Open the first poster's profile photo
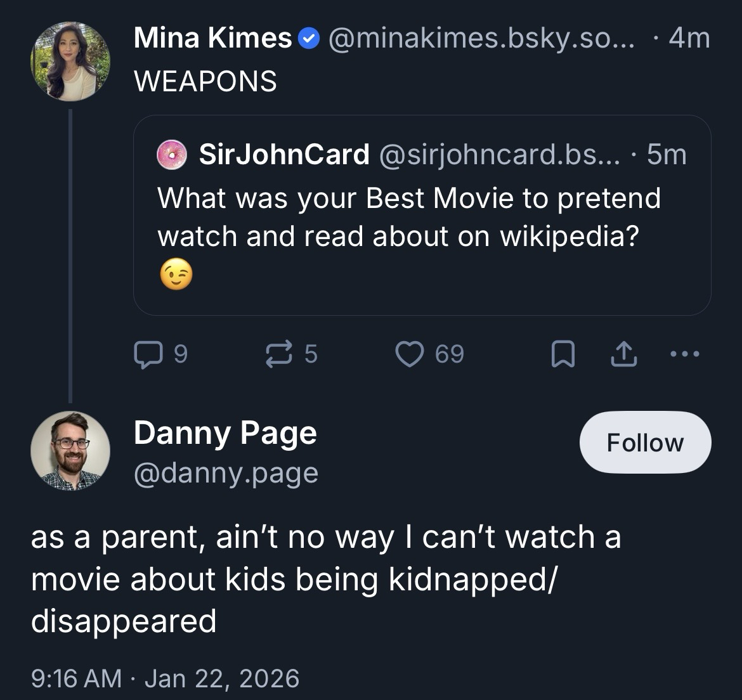The height and width of the screenshot is (700, 742). click(70, 62)
